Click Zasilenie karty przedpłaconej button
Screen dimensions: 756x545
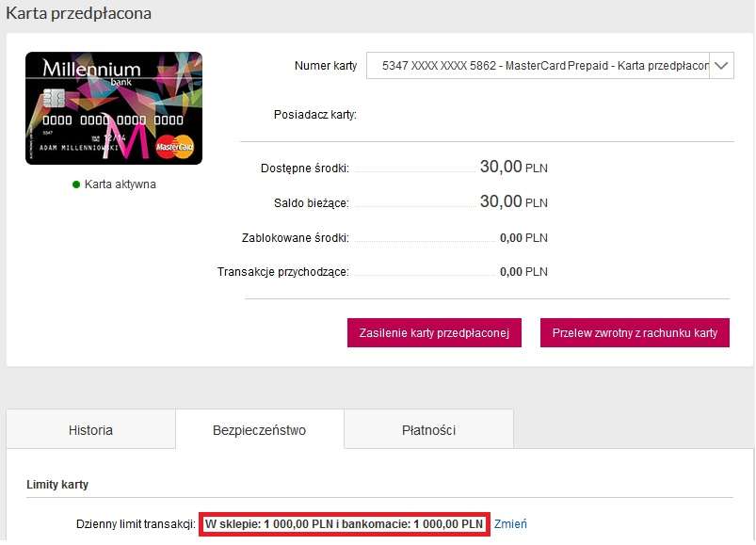pos(434,333)
